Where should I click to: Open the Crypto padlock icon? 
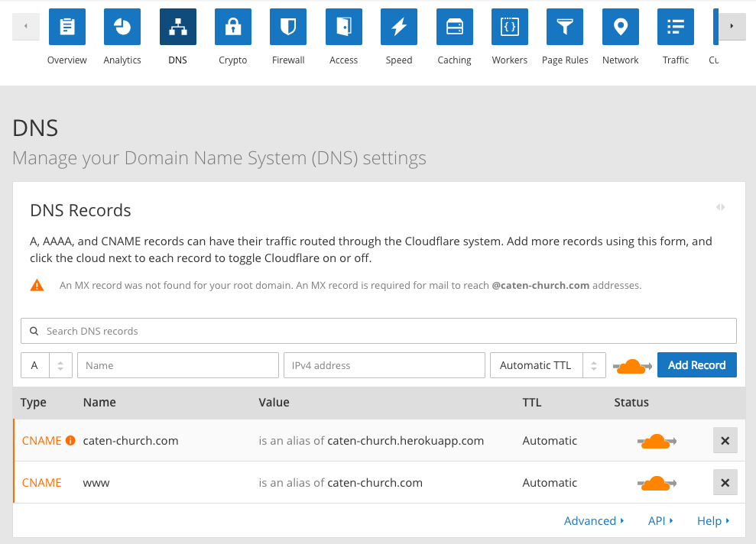tap(233, 28)
